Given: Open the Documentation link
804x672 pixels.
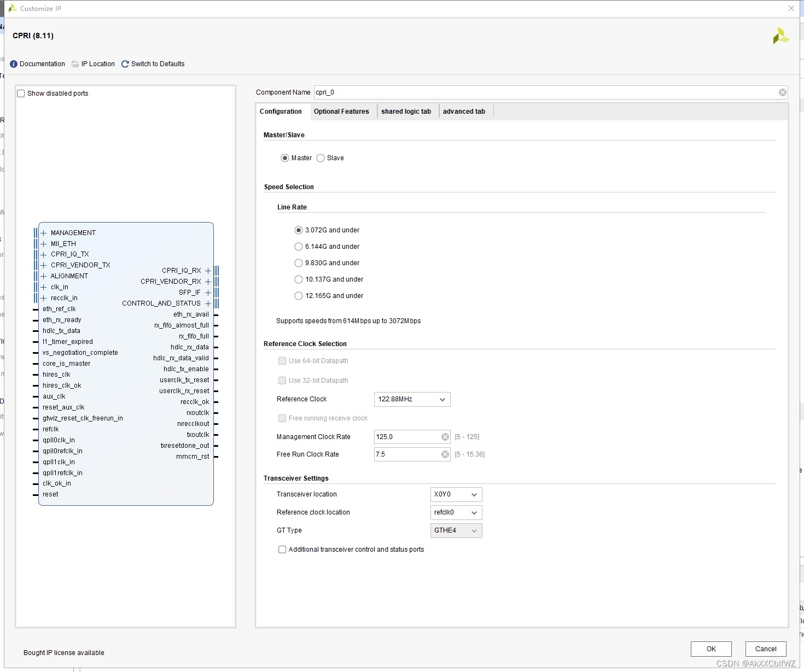Looking at the screenshot, I should [42, 64].
